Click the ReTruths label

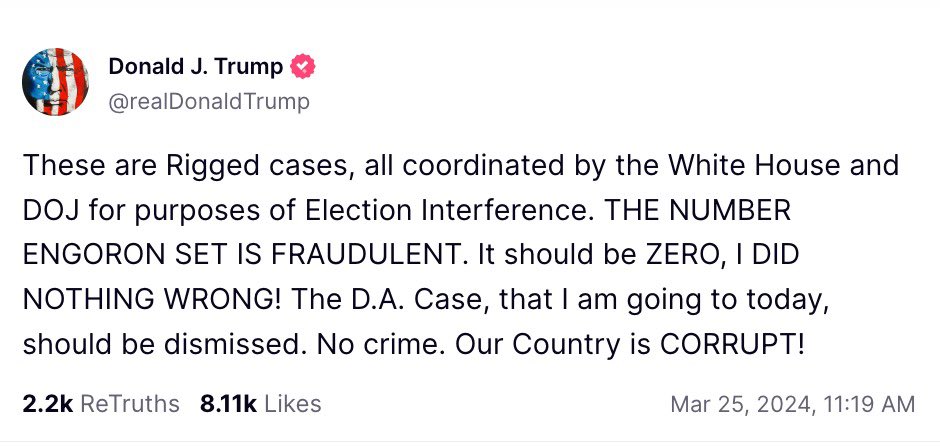(129, 404)
